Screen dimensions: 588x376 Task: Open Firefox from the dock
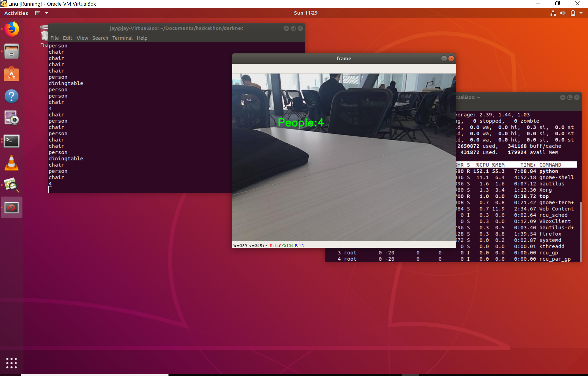(11, 29)
